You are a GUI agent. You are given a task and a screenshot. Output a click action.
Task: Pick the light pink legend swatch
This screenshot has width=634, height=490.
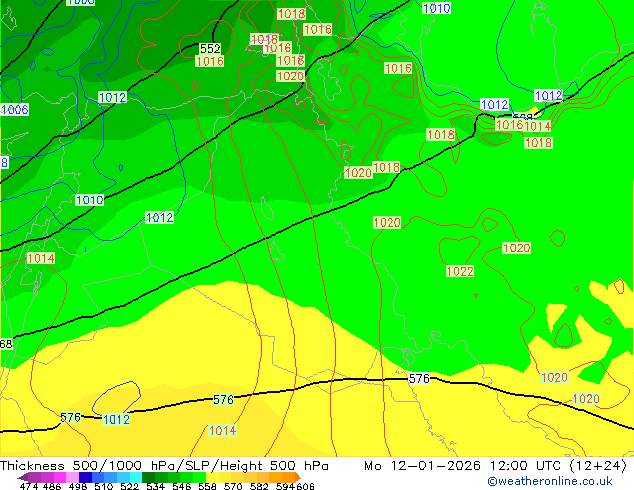72,477
